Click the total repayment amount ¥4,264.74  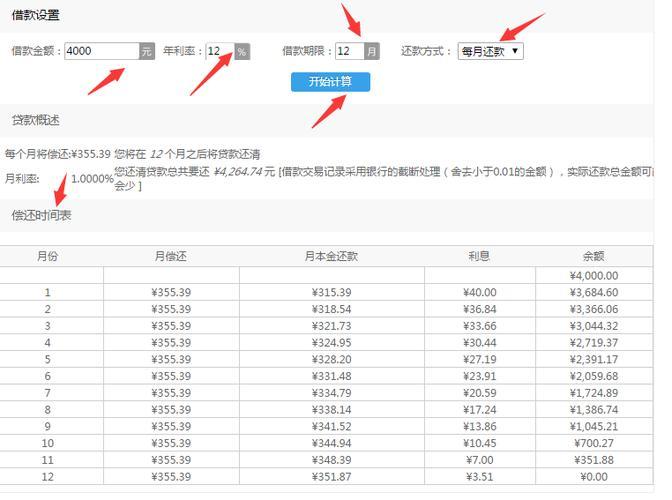(x=238, y=172)
